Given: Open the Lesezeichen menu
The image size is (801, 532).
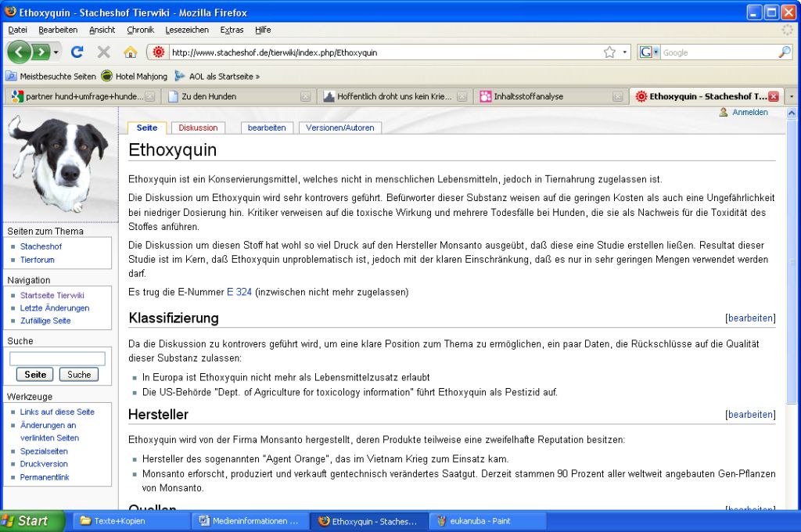Looking at the screenshot, I should point(187,30).
